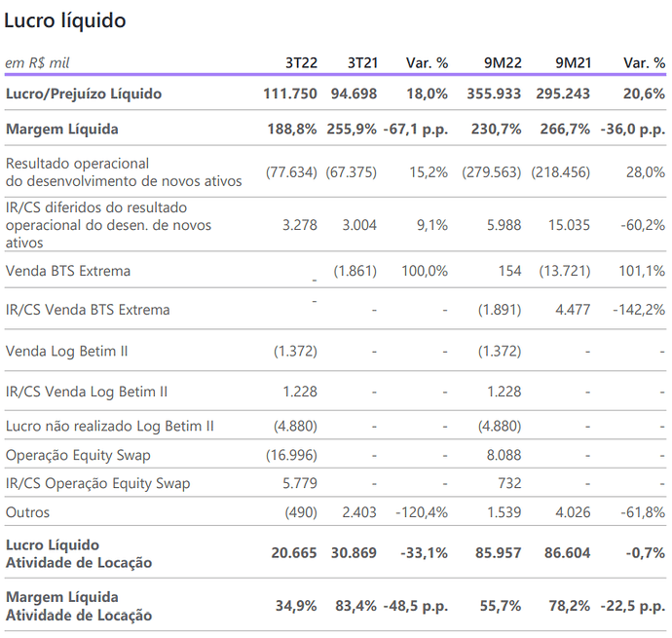Click the 9M21 column header
672x638 pixels.
(574, 63)
